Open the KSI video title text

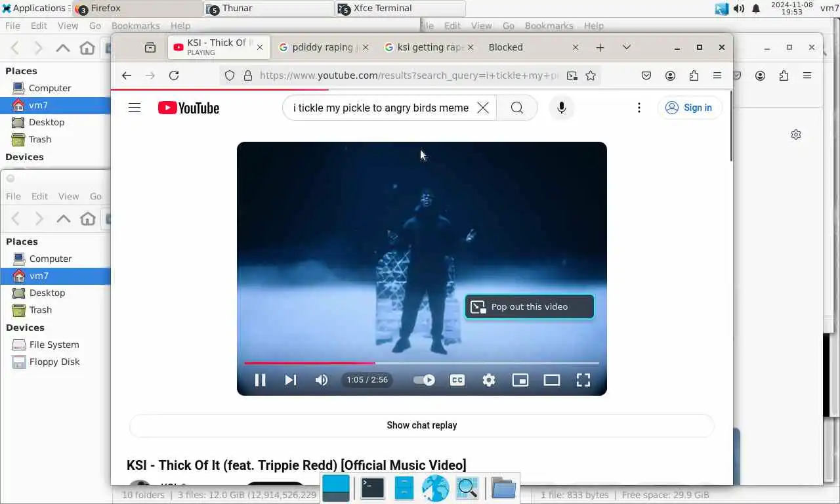(x=297, y=465)
